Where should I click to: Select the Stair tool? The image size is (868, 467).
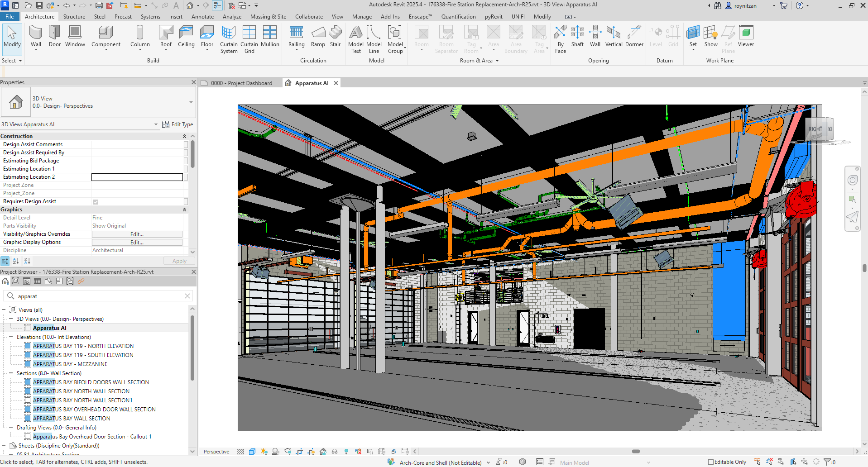point(335,37)
